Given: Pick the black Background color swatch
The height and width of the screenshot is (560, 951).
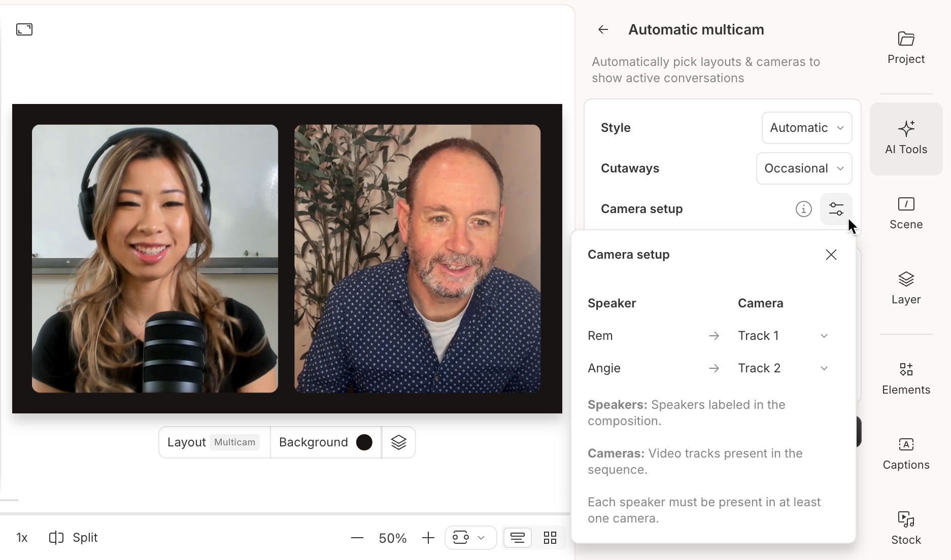Looking at the screenshot, I should coord(364,442).
